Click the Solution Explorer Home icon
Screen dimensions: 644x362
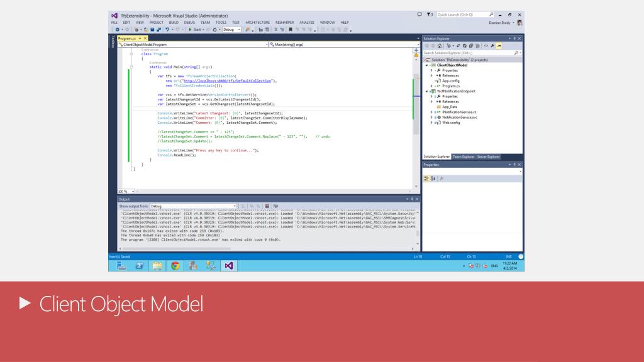440,46
